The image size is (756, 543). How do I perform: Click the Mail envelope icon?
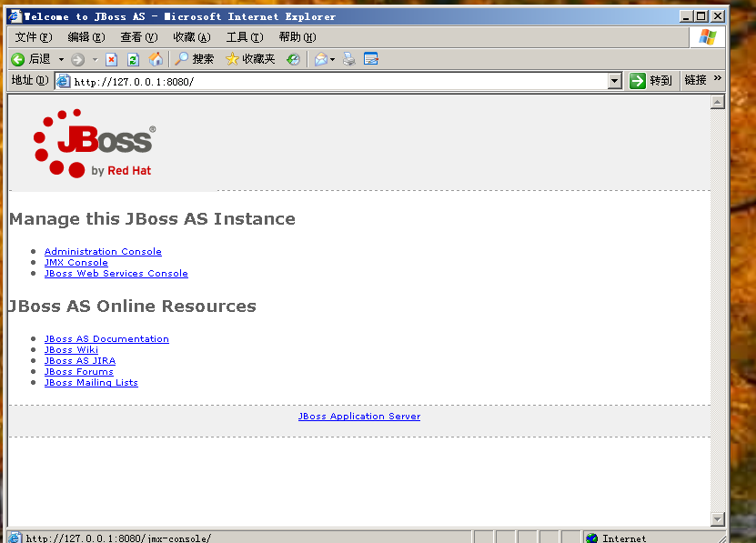[320, 59]
